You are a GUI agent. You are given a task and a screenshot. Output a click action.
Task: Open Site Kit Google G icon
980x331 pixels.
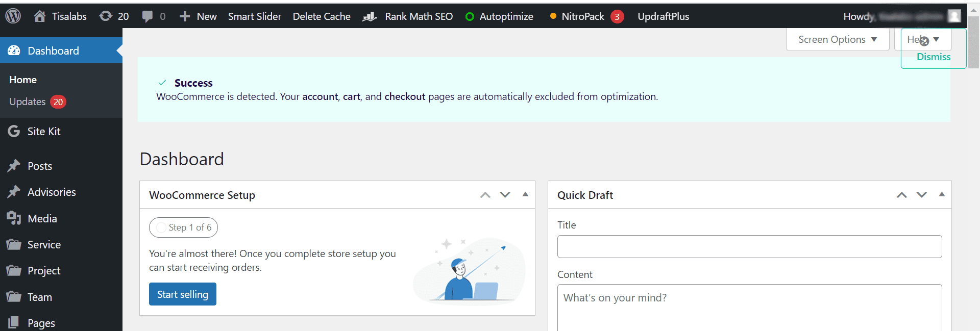pos(14,131)
